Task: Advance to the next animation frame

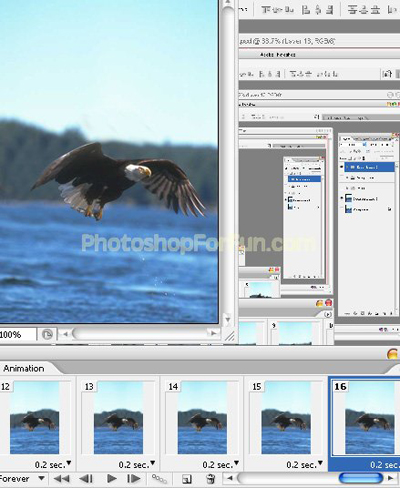Action: (x=133, y=479)
